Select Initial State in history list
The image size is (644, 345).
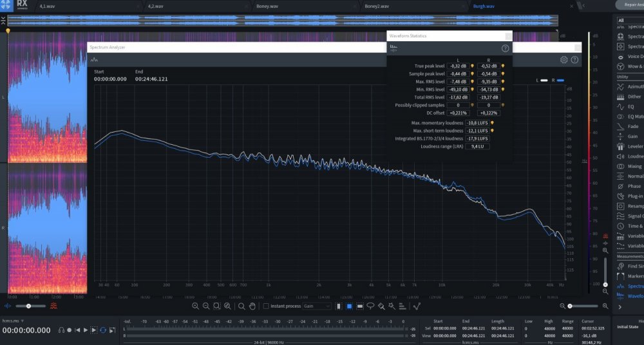click(627, 327)
